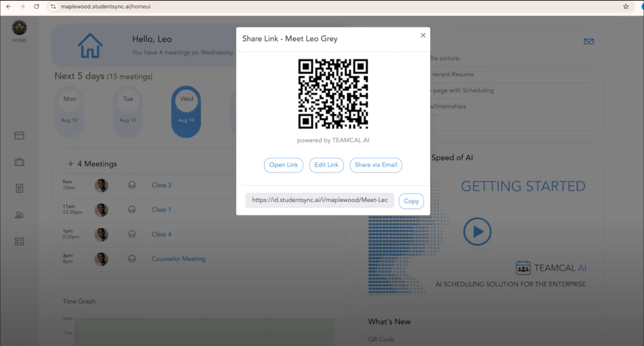Bookmark this page with the star
644x346 pixels.
click(x=626, y=6)
